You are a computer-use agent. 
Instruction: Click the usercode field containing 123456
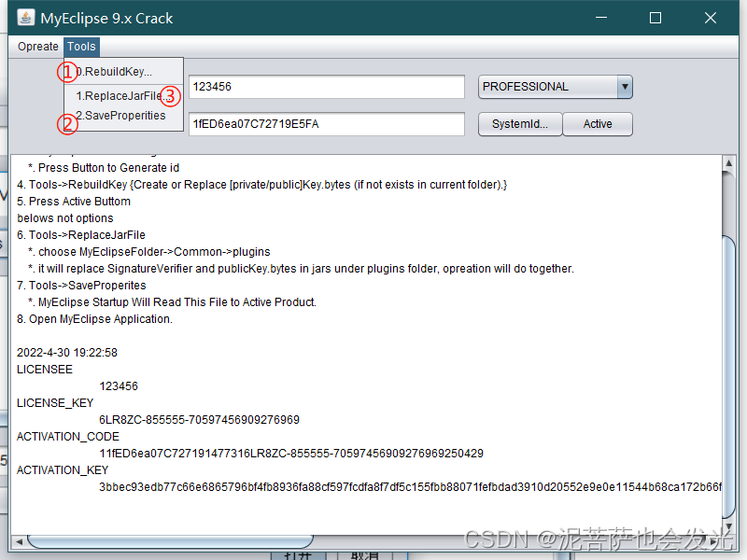[326, 87]
